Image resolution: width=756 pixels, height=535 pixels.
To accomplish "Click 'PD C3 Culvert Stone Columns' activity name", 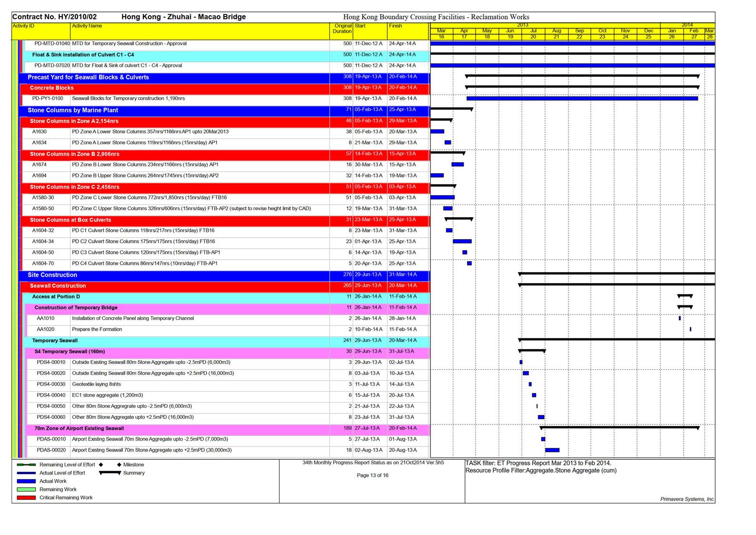I will coord(146,252).
